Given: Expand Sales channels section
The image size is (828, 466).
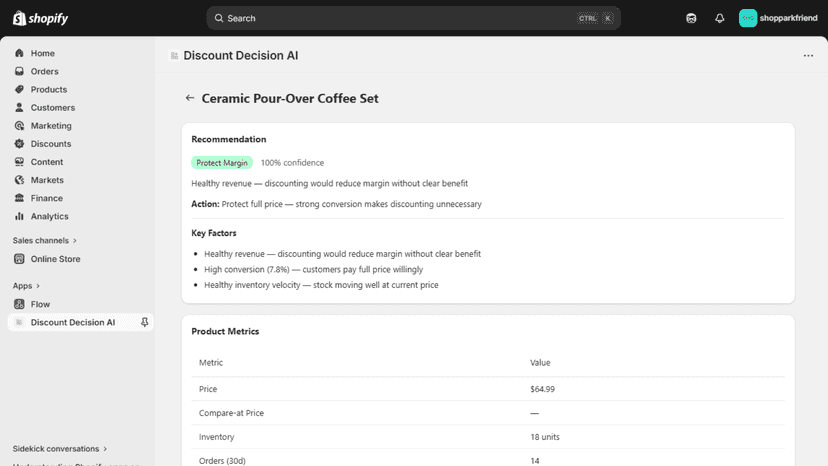Looking at the screenshot, I should (45, 240).
